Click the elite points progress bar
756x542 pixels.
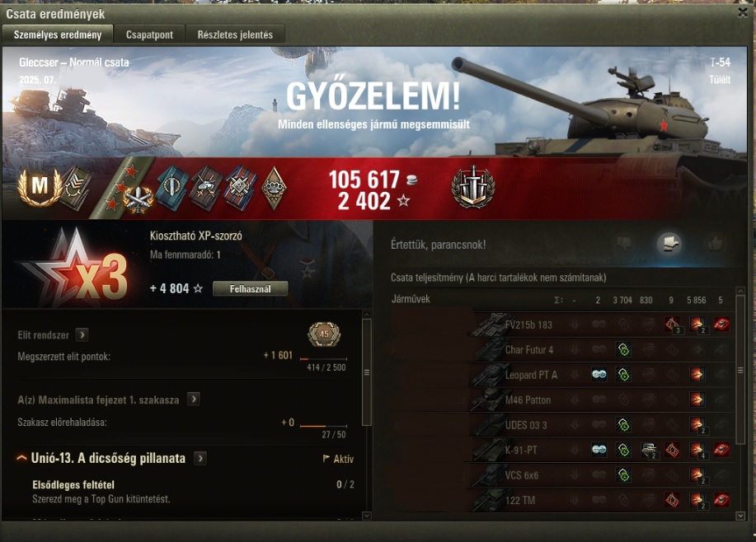pos(323,359)
